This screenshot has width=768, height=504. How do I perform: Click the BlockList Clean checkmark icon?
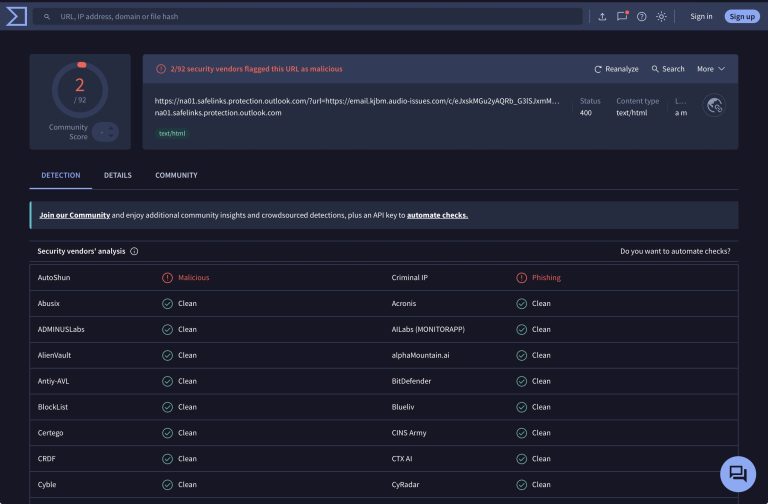pyautogui.click(x=168, y=407)
